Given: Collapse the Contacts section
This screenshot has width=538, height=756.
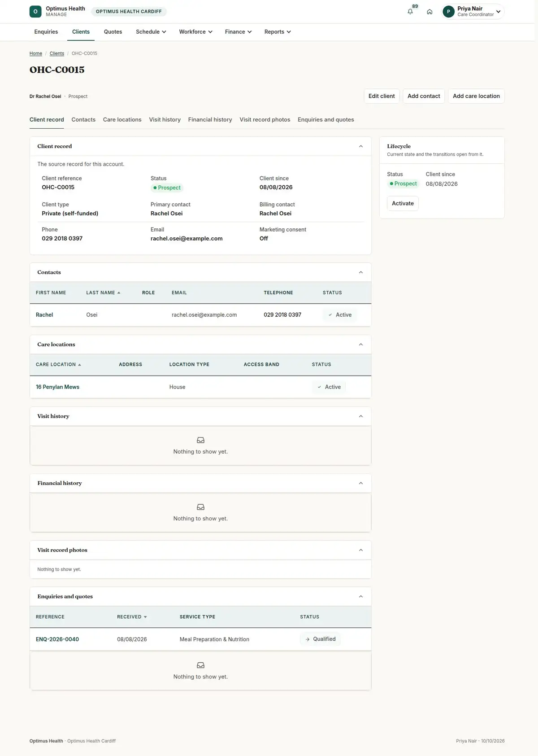Looking at the screenshot, I should pyautogui.click(x=361, y=272).
